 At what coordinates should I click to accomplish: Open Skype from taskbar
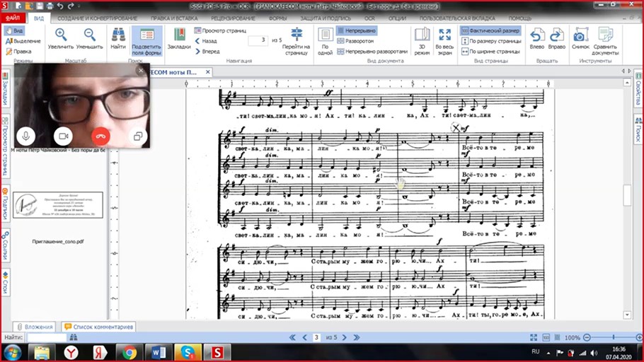coord(188,353)
